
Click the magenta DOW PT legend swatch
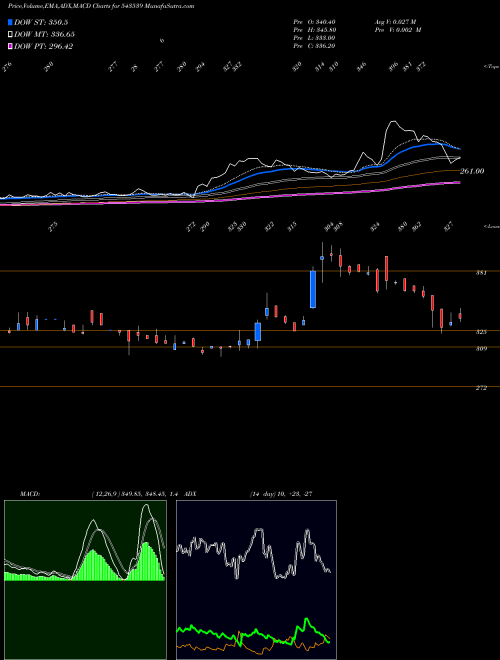10,46
